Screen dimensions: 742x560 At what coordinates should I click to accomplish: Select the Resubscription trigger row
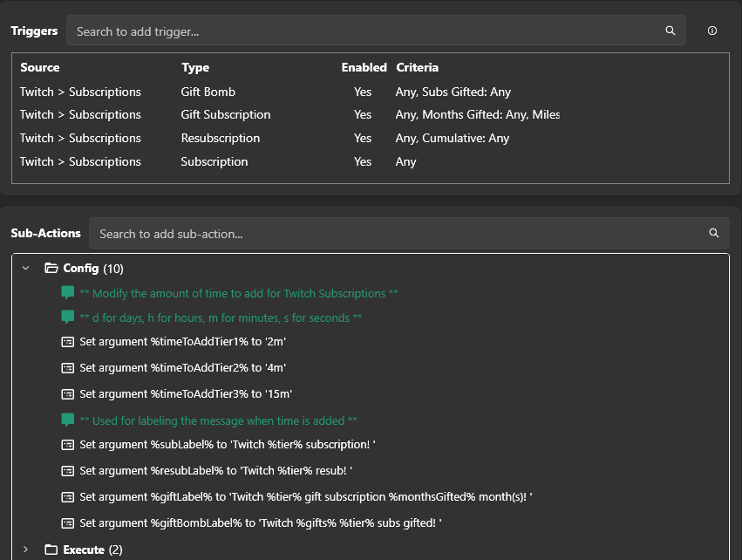click(x=220, y=138)
